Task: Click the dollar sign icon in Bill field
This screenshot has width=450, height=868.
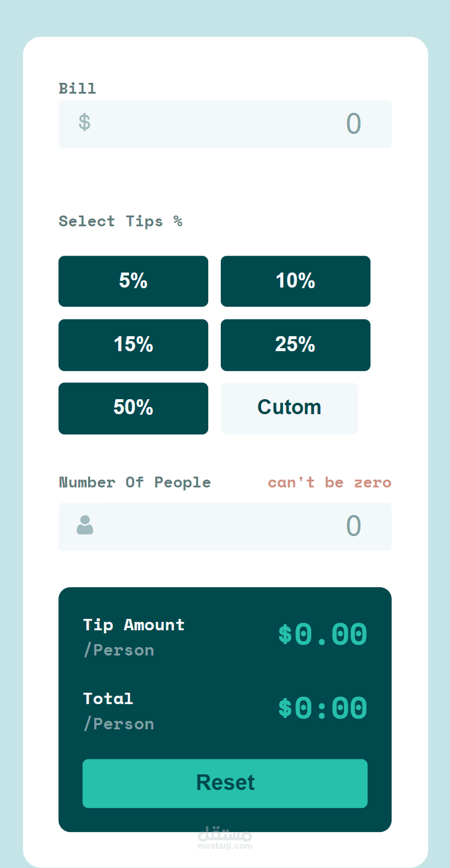Action: (x=85, y=123)
